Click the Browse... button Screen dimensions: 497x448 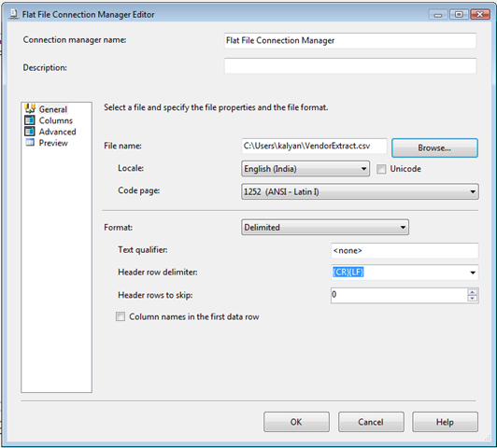[x=434, y=147]
